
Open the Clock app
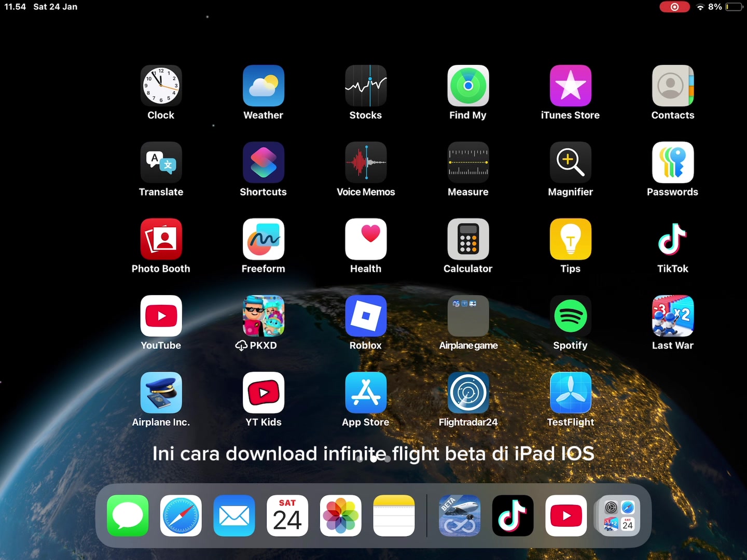(x=161, y=86)
